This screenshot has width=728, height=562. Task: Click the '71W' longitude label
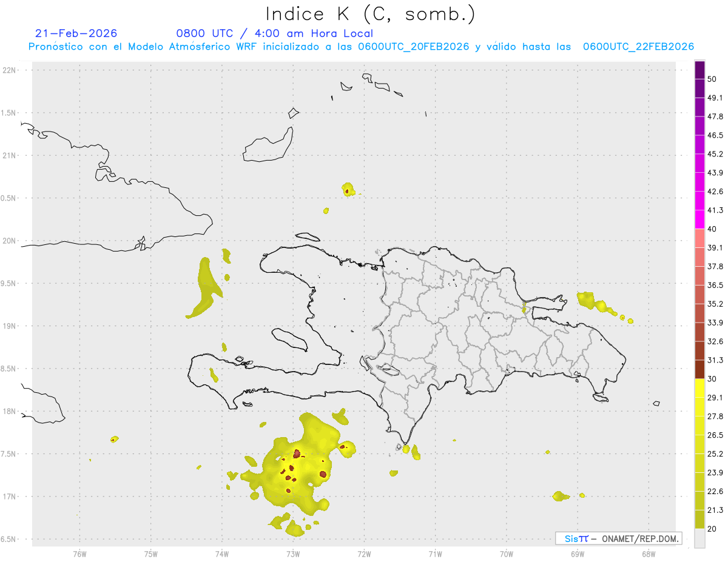[435, 554]
